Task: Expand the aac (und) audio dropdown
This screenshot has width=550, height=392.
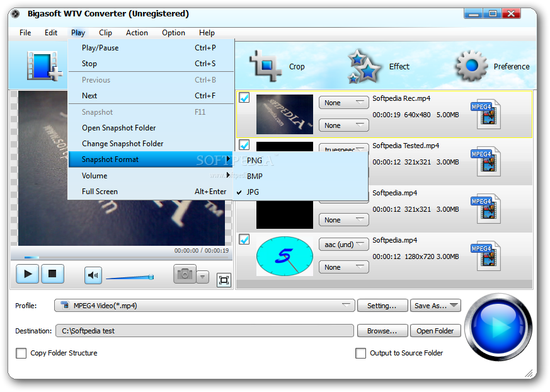Action: click(344, 245)
